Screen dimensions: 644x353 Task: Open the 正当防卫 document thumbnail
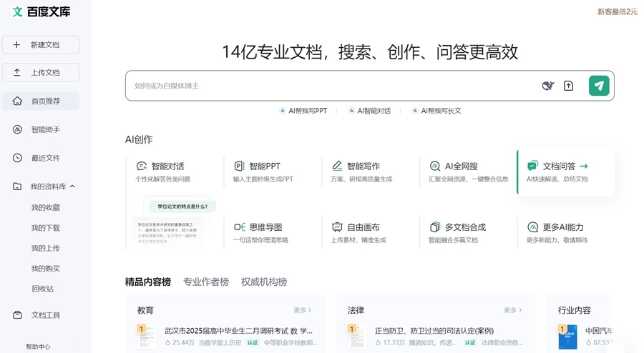pos(357,337)
